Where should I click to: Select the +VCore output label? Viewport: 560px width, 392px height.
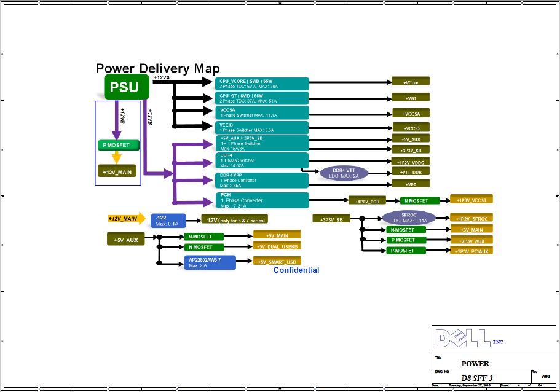411,81
